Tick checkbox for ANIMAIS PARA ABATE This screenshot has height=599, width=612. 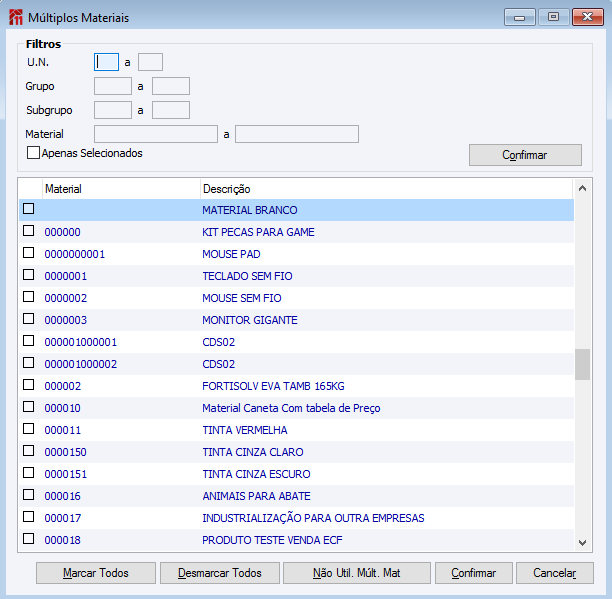click(28, 495)
